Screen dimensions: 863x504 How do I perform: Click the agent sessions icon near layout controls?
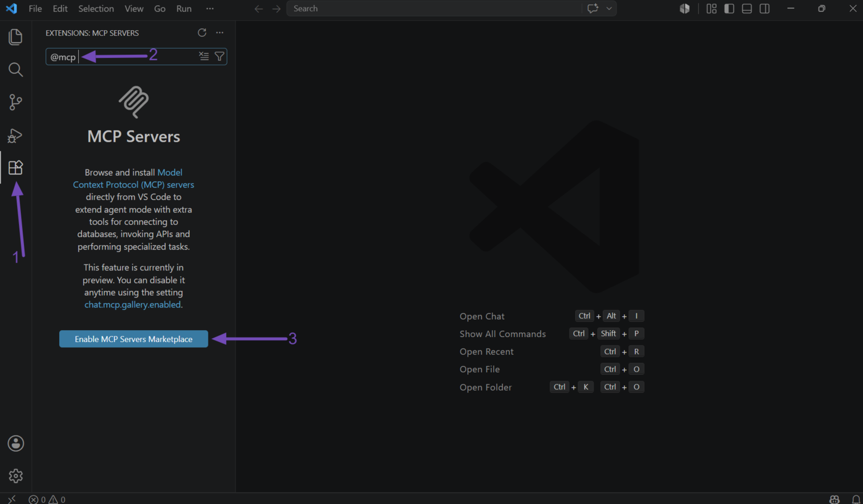(685, 9)
